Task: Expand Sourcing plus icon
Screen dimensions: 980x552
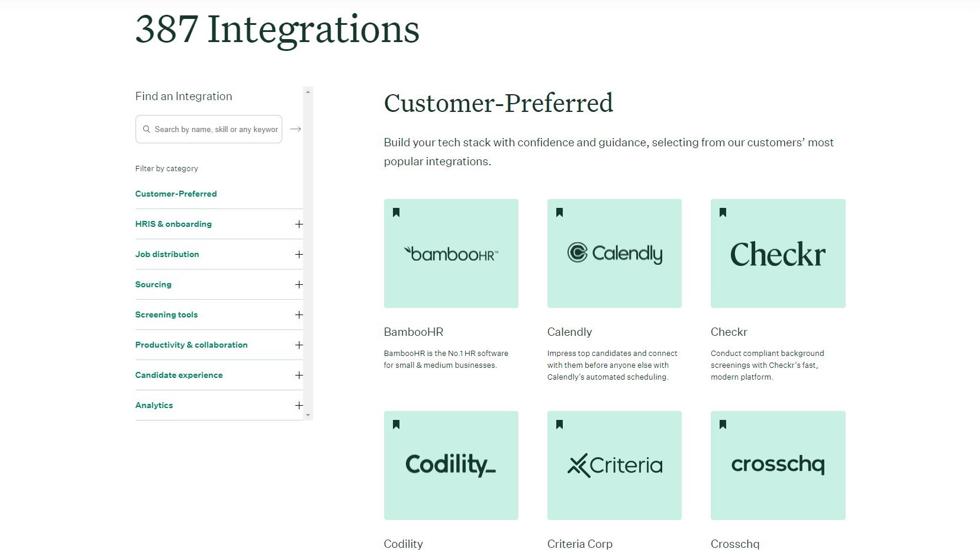Action: 299,284
